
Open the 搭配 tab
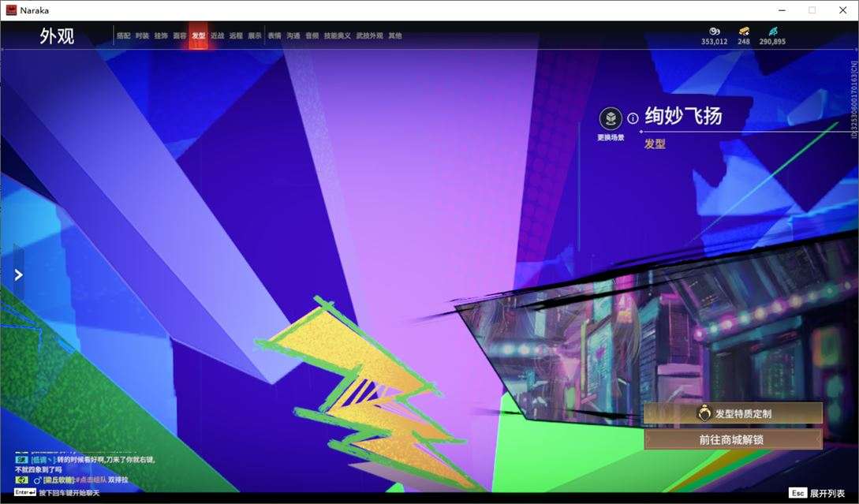pos(123,35)
